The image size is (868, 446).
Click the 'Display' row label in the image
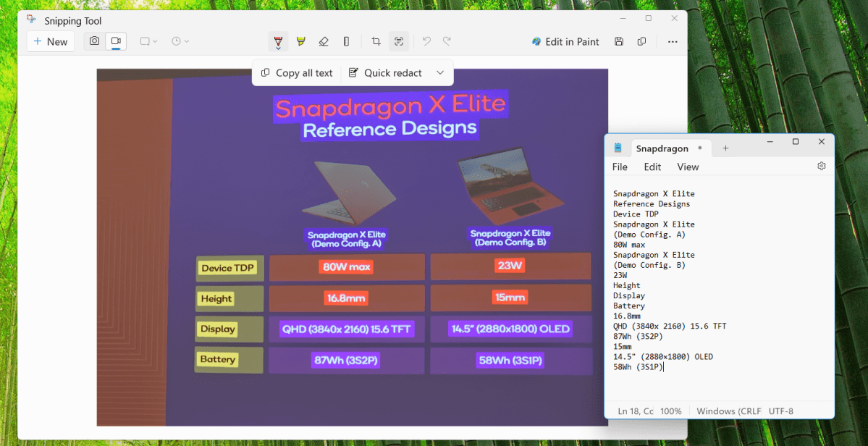pos(218,329)
